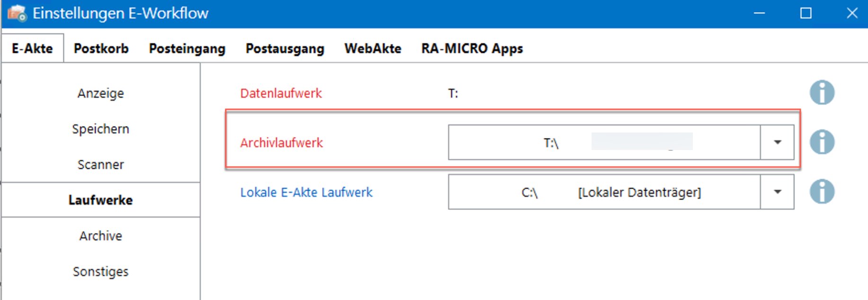The height and width of the screenshot is (300, 868).
Task: Show info icon for Archivlaufwerk
Action: [822, 142]
